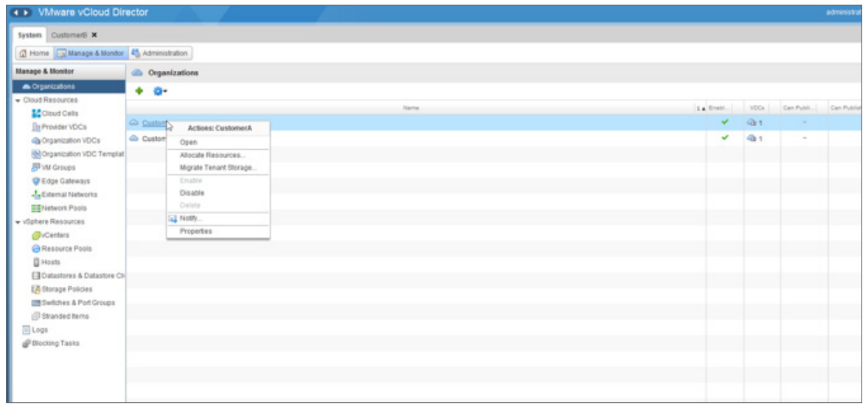Click the navigation arrows icon in title bar

[x=22, y=13]
